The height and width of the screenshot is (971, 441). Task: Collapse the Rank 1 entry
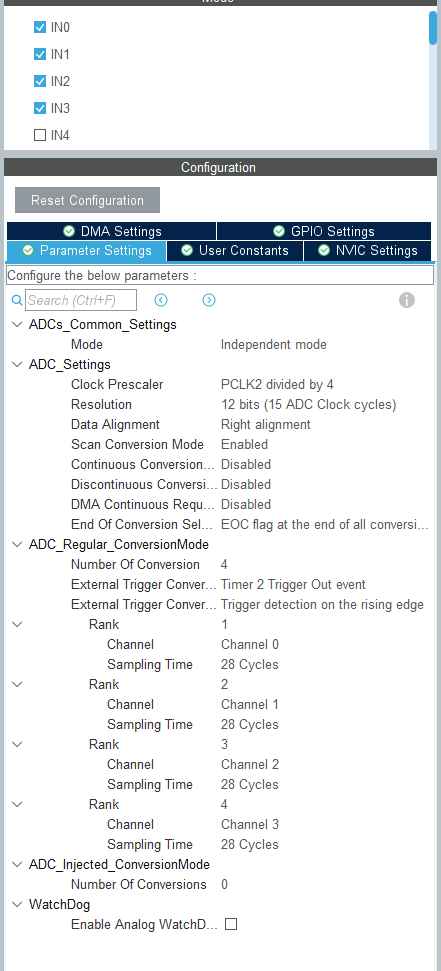[17, 624]
